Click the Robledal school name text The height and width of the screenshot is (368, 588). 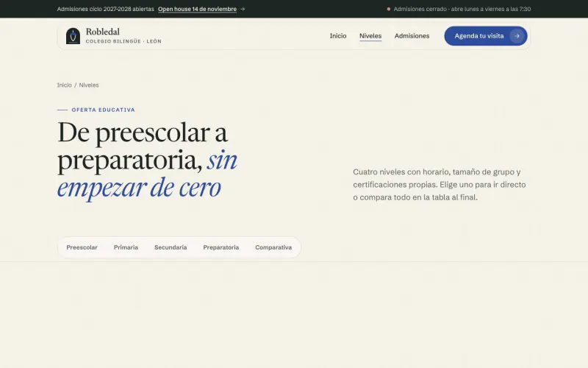[x=103, y=32]
